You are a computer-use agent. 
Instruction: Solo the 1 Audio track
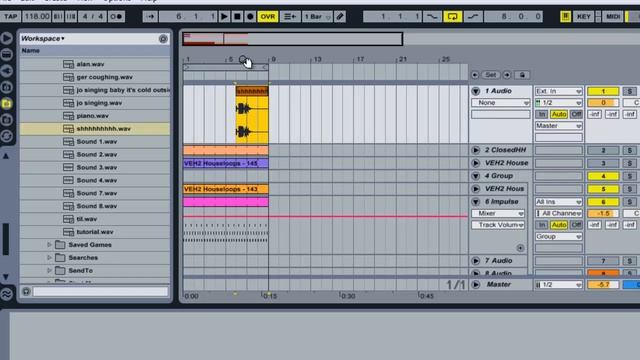(x=629, y=91)
